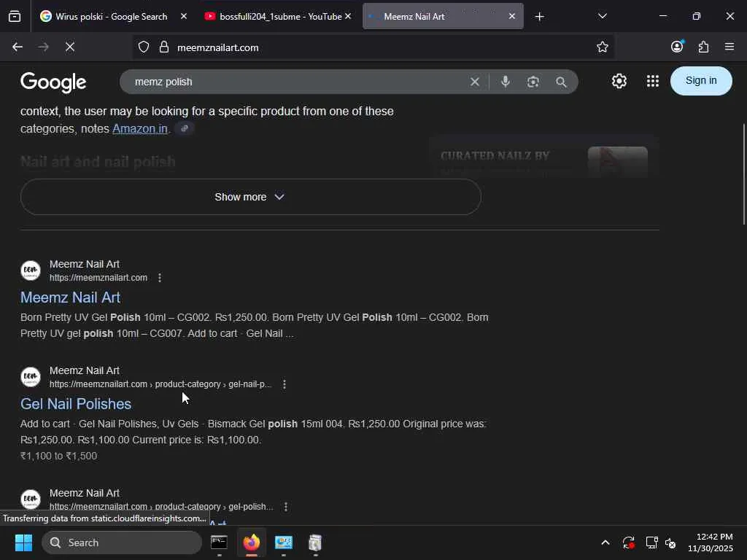
Task: Open clock showing 12:42 PM
Action: (x=710, y=542)
